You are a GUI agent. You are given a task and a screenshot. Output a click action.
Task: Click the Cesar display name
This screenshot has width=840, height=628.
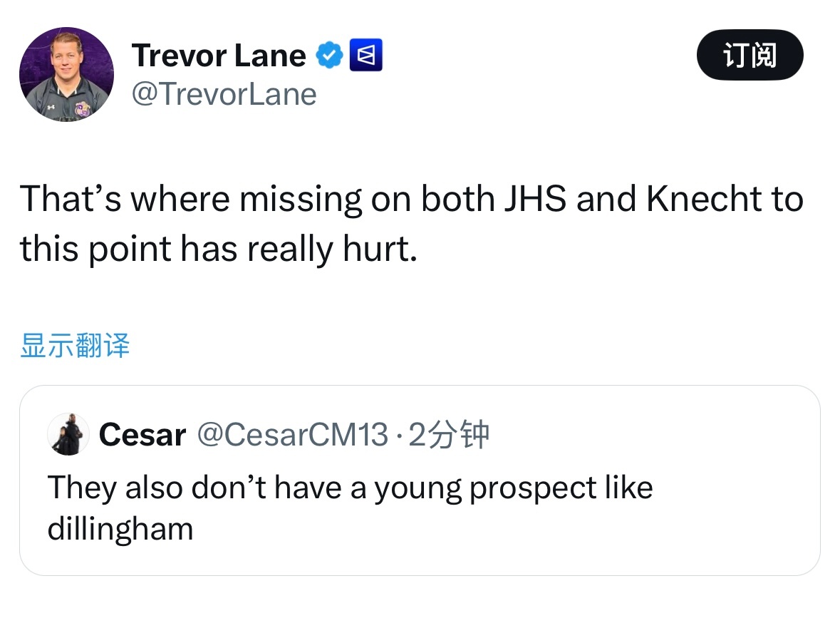click(142, 434)
